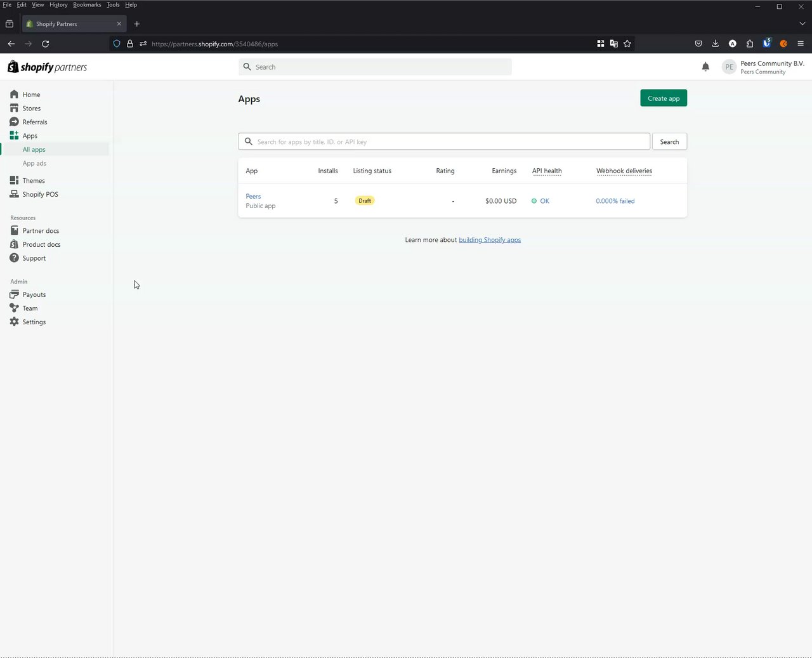
Task: Open the Peers app link
Action: pos(253,196)
